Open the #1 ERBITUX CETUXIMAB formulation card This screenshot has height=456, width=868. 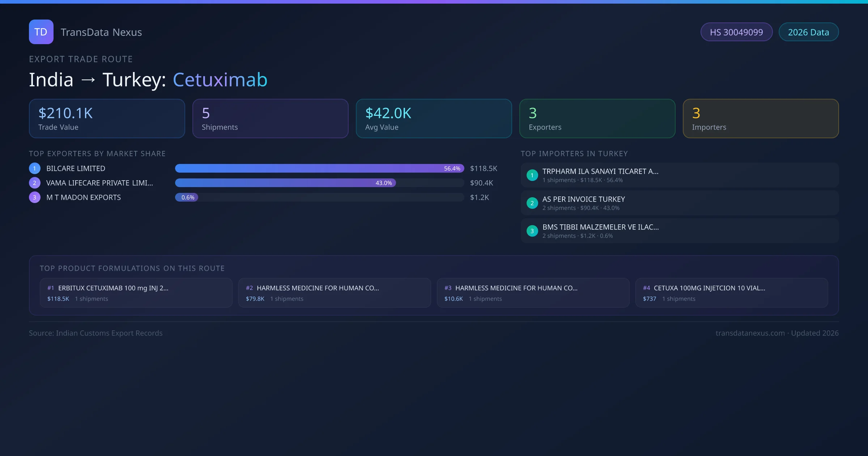(136, 293)
